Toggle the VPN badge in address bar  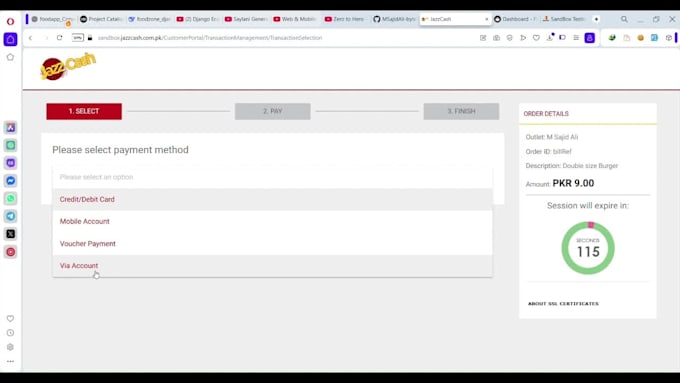[x=78, y=38]
